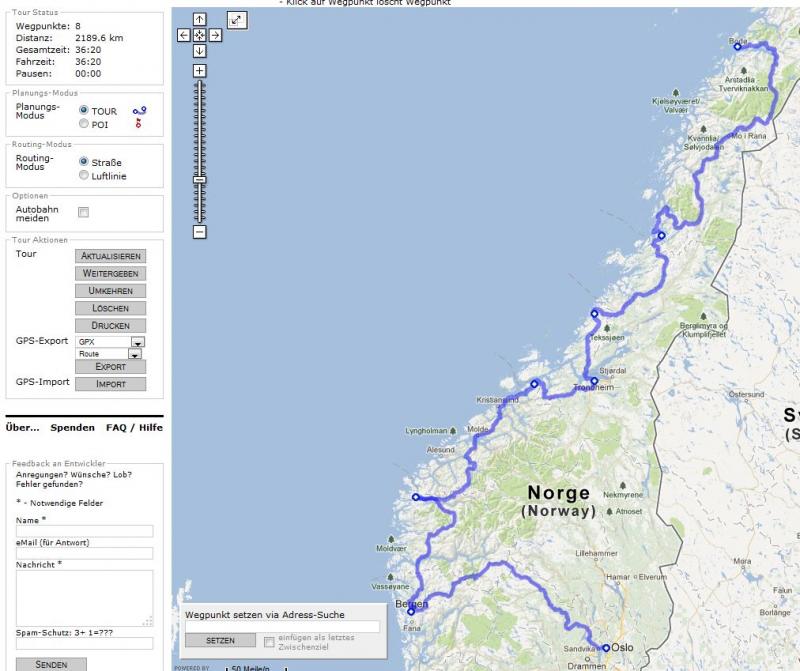Click the Export button

click(110, 366)
